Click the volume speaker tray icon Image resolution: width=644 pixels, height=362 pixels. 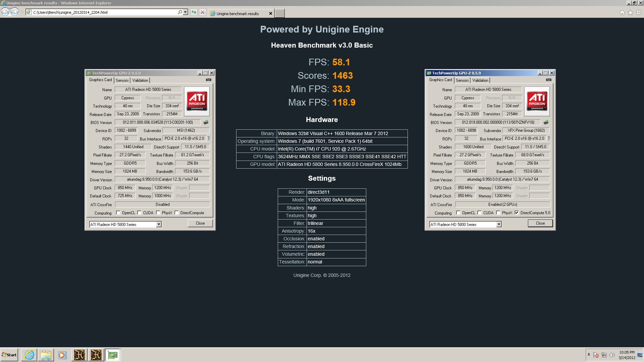pos(612,355)
